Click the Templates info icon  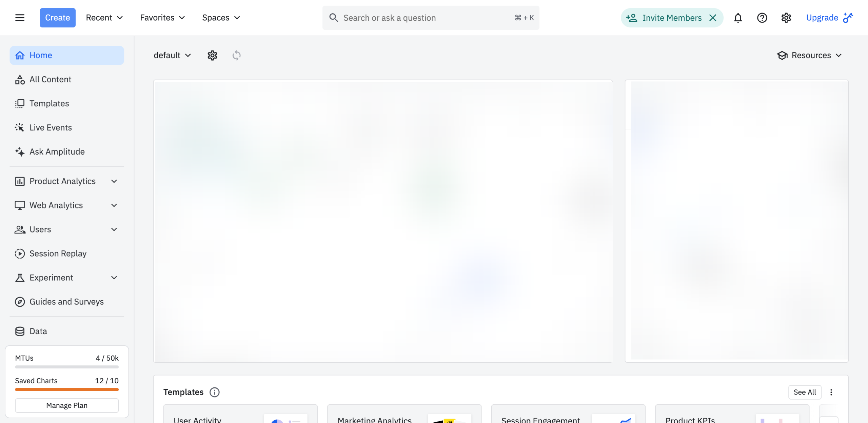(214, 392)
